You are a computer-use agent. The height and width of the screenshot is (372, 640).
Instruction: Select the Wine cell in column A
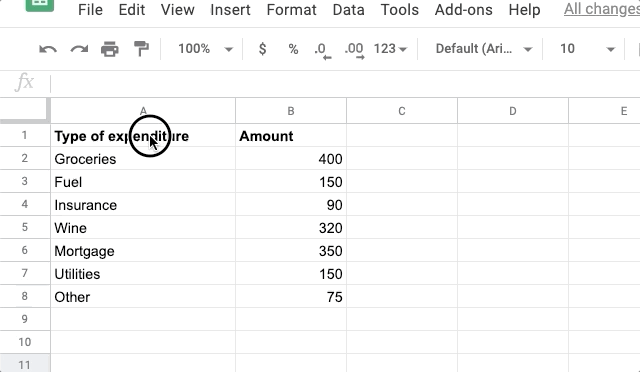click(143, 228)
